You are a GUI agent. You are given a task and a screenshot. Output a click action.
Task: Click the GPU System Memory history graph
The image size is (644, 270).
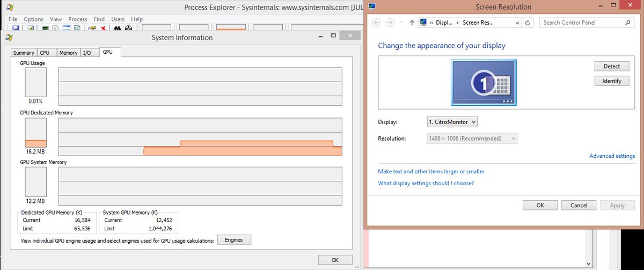[200, 186]
